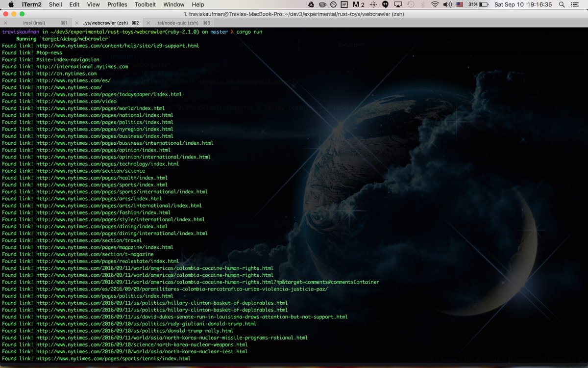The image size is (588, 368).
Task: Click the paramilitares-colombia-narcotrafico URL line
Action: (x=165, y=289)
